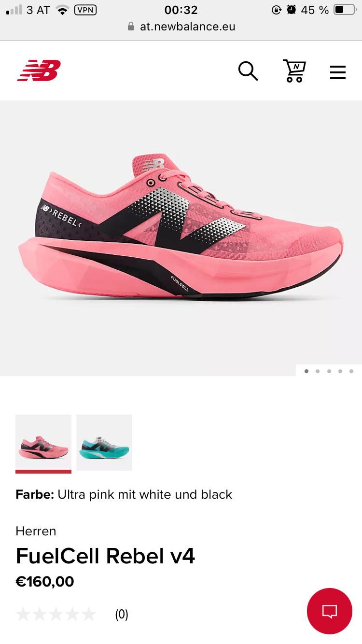This screenshot has width=362, height=644.
Task: Tap the lock icon in address bar
Action: pyautogui.click(x=131, y=27)
